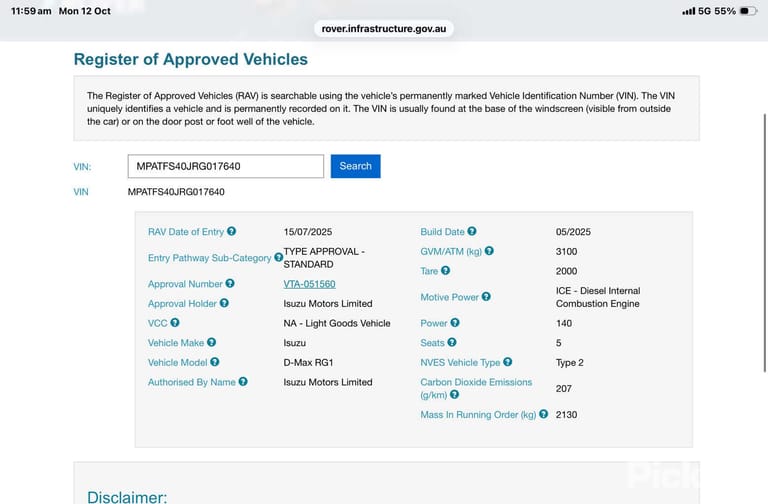
Task: Open help icon beside Tare
Action: (x=445, y=270)
